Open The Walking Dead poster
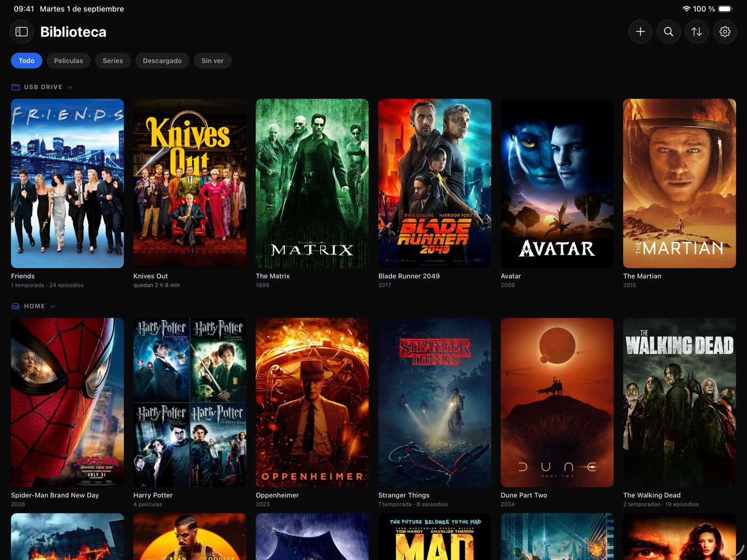The width and height of the screenshot is (747, 560). 680,403
